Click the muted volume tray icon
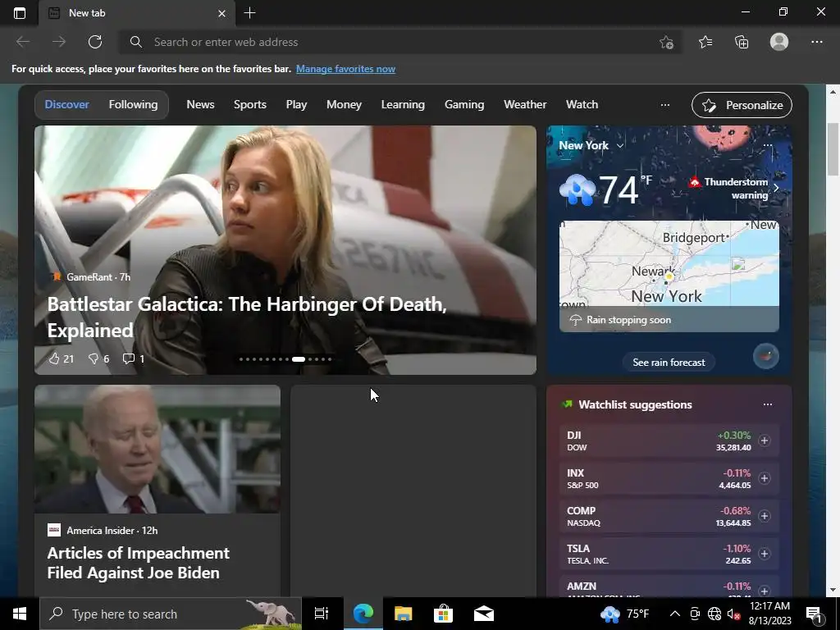This screenshot has width=840, height=630. pos(734,614)
